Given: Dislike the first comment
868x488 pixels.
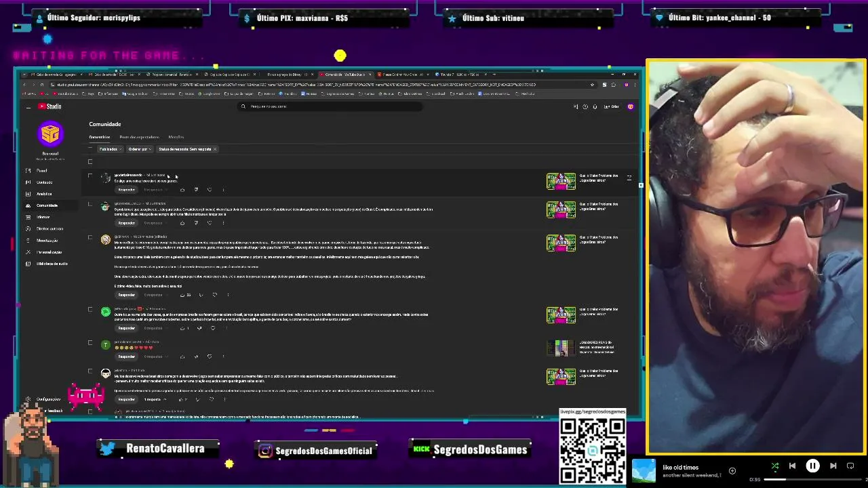Looking at the screenshot, I should pos(196,190).
